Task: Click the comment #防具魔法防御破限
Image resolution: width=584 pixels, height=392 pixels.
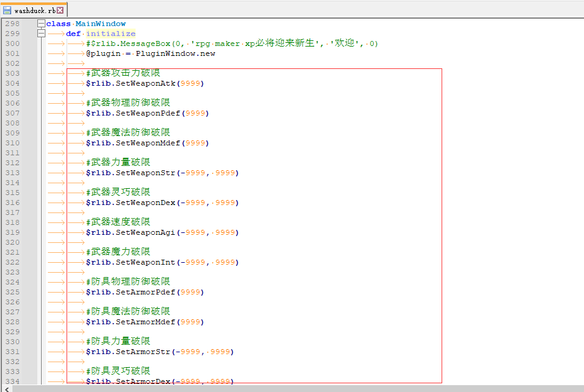Action: point(128,311)
